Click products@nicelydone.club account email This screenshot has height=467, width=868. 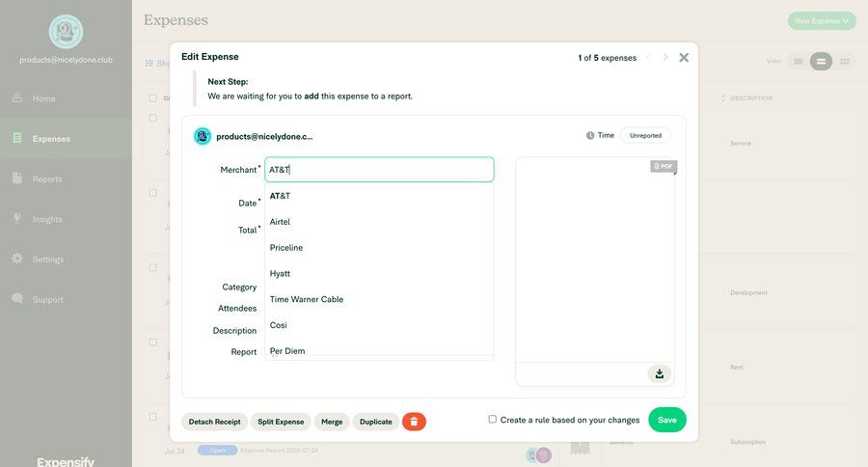(66, 60)
